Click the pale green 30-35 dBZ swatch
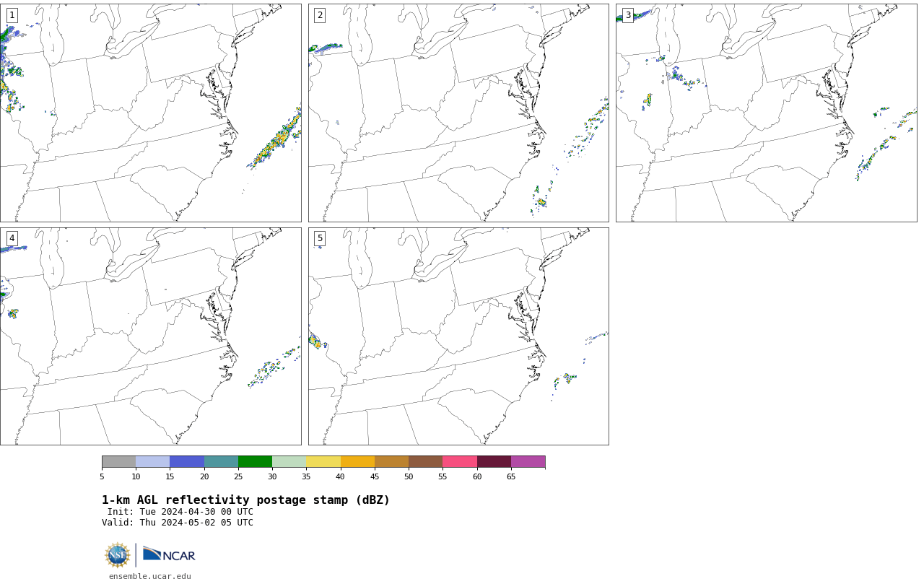Image resolution: width=924 pixels, height=584 pixels. 289,462
